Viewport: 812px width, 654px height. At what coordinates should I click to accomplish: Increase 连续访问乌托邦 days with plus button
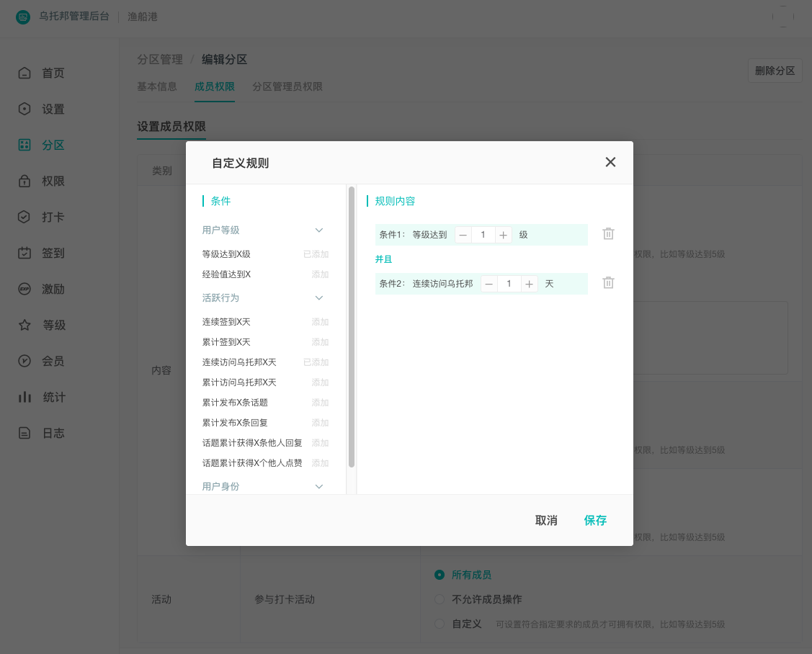point(530,284)
